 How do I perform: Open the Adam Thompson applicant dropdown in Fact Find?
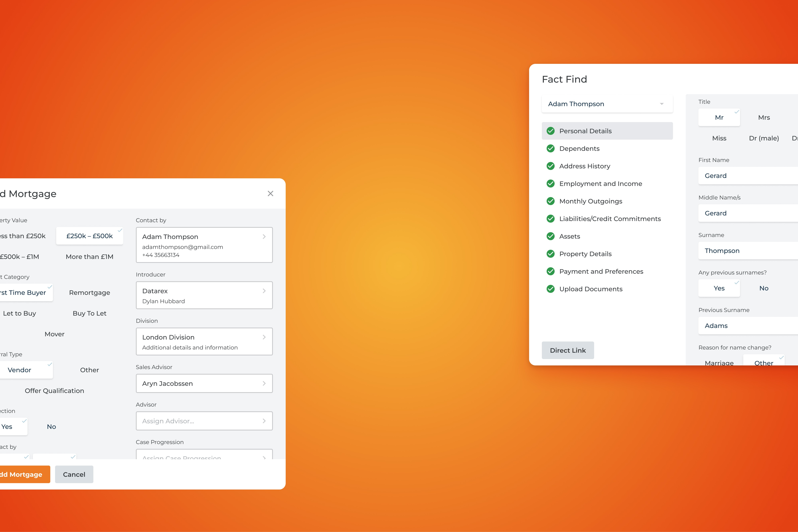pos(607,104)
